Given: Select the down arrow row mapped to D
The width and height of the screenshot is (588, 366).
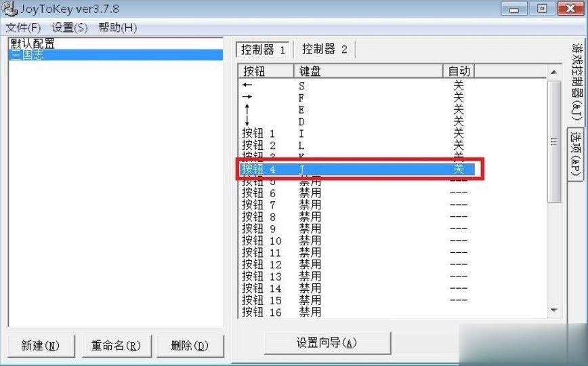Looking at the screenshot, I should tap(357, 121).
